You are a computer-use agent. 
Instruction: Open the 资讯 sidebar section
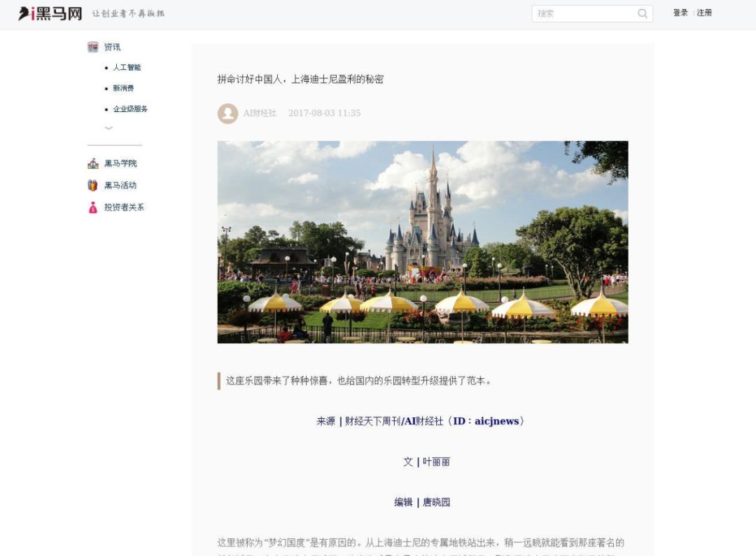pyautogui.click(x=112, y=47)
